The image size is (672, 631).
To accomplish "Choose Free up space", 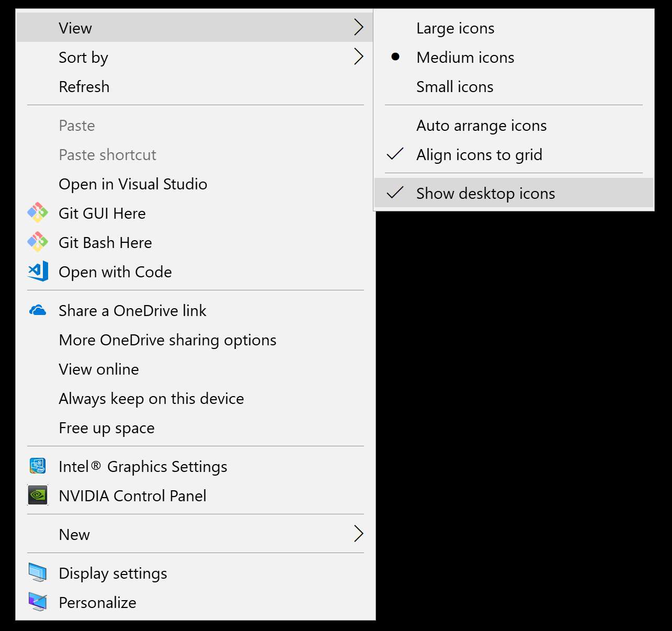I will [x=107, y=428].
